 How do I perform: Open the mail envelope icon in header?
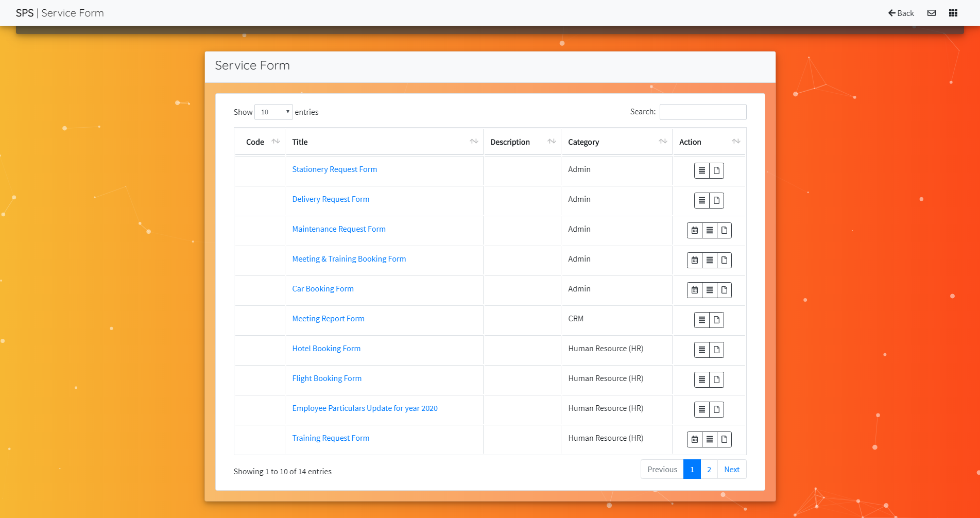tap(932, 13)
